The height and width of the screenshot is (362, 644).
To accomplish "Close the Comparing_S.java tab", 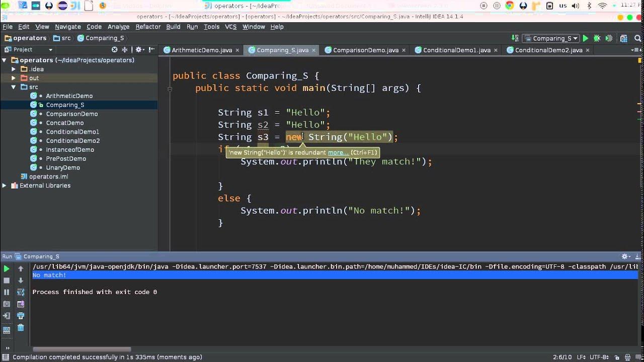I will tap(314, 50).
